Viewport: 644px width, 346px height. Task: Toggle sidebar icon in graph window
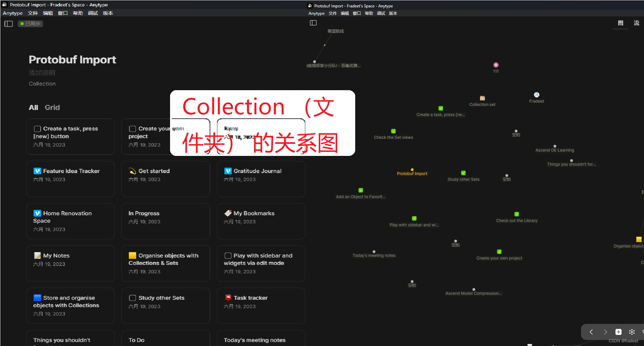[313, 23]
